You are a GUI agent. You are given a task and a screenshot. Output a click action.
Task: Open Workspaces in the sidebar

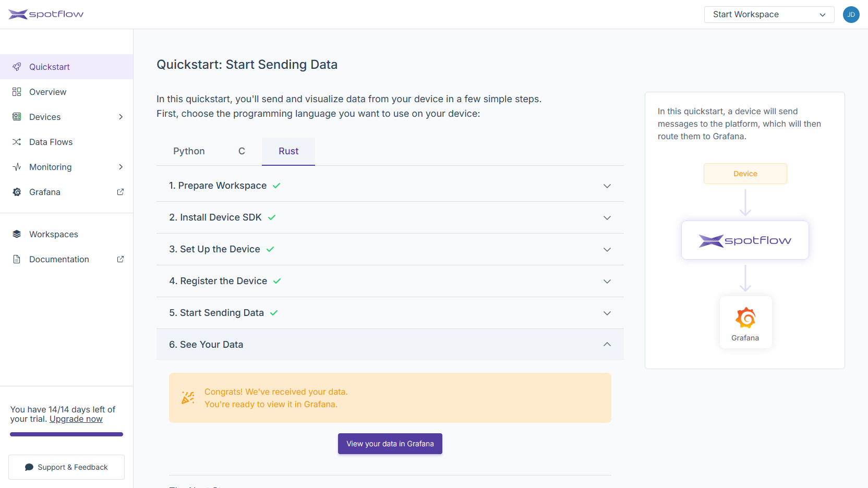click(67, 234)
